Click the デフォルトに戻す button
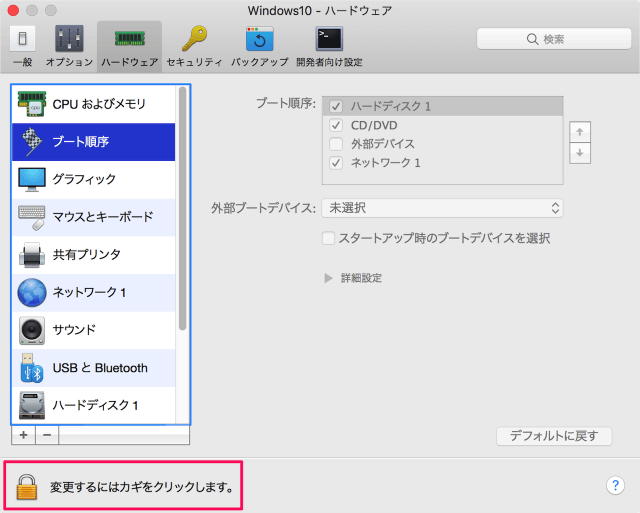The image size is (640, 513). 554,436
